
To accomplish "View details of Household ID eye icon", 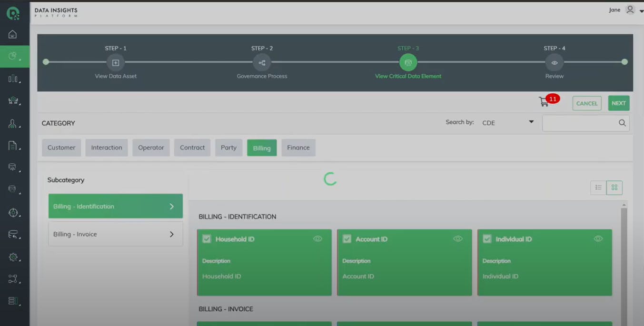I will [x=317, y=239].
